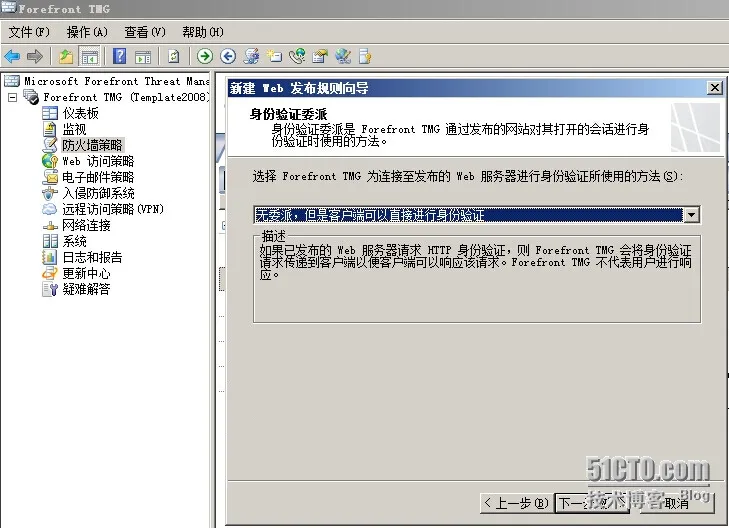Open the 查看(V) menu

point(145,32)
